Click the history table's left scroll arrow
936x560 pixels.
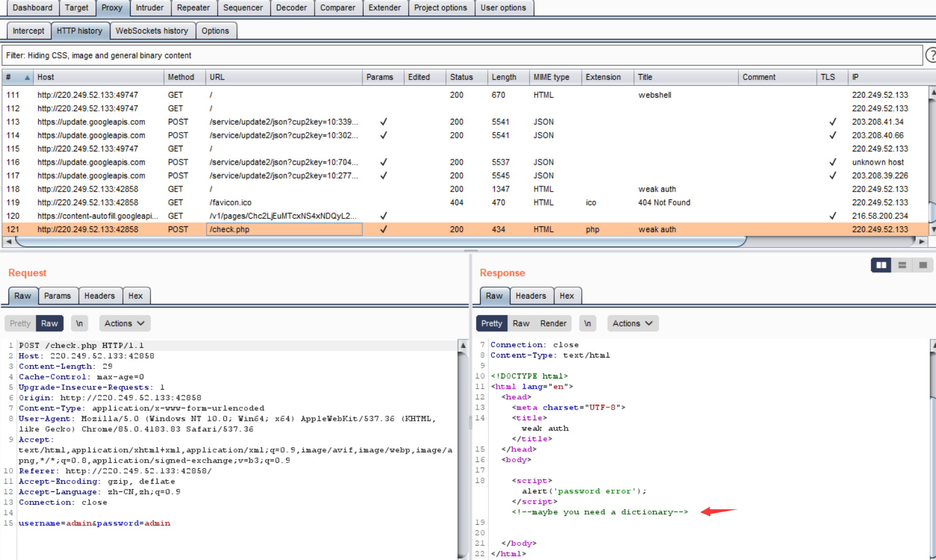click(8, 242)
